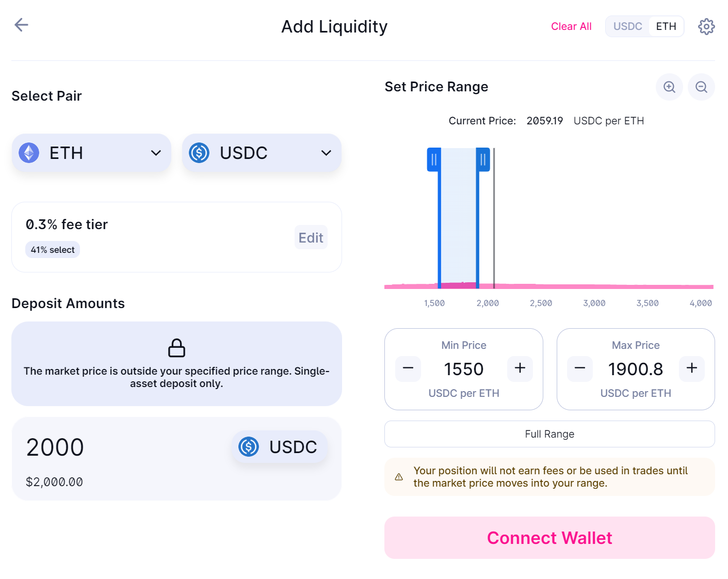Select Full Range option

click(x=549, y=434)
